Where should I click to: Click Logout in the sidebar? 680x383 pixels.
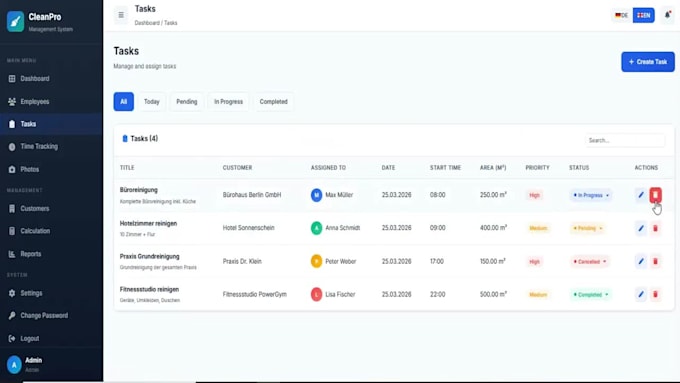(x=51, y=338)
